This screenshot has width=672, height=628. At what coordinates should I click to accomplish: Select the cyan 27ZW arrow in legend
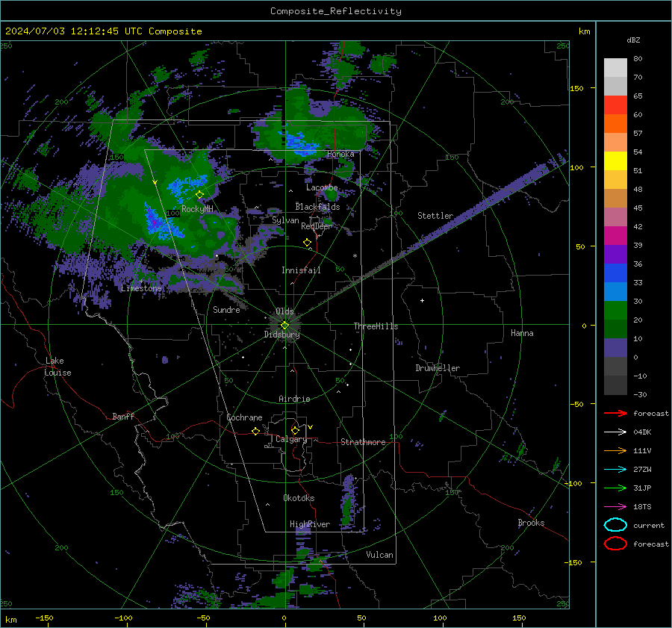(615, 470)
